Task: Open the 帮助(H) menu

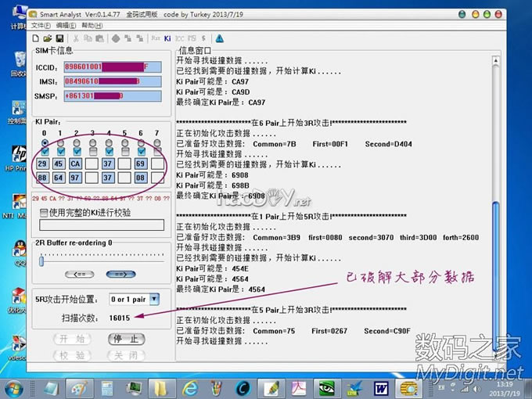Action: pyautogui.click(x=92, y=25)
